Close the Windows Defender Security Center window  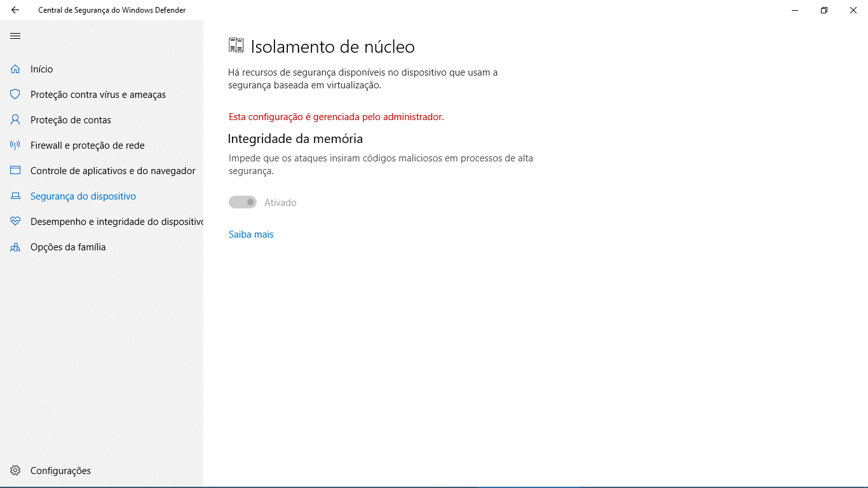(x=853, y=10)
